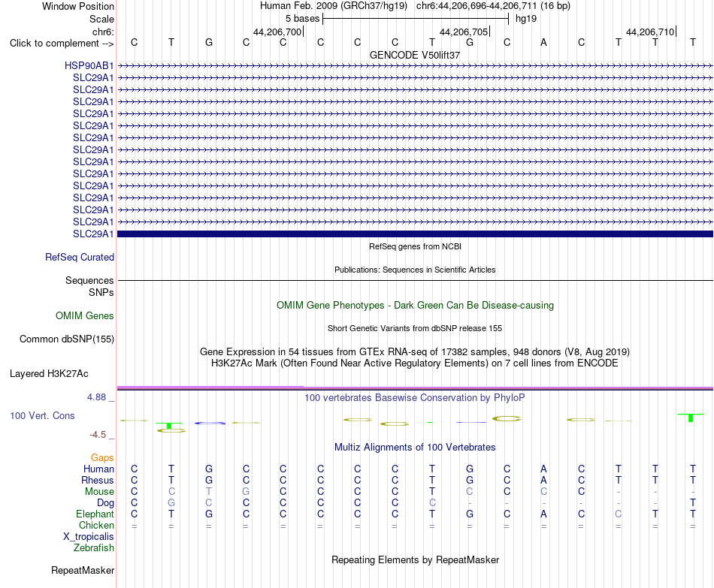Select the HSP90AB1 transcript arrow line
714x588 pixels.
pos(415,66)
